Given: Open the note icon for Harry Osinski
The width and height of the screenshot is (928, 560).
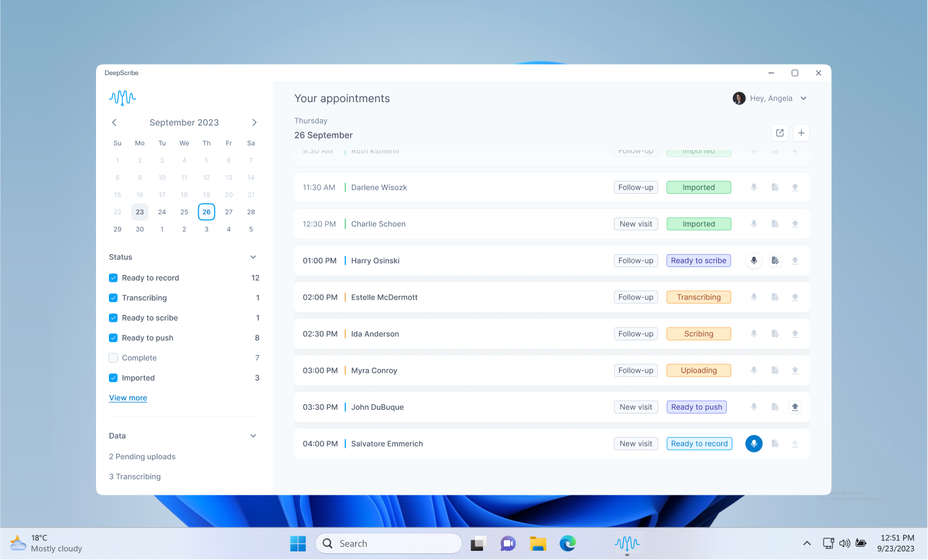Looking at the screenshot, I should (775, 261).
